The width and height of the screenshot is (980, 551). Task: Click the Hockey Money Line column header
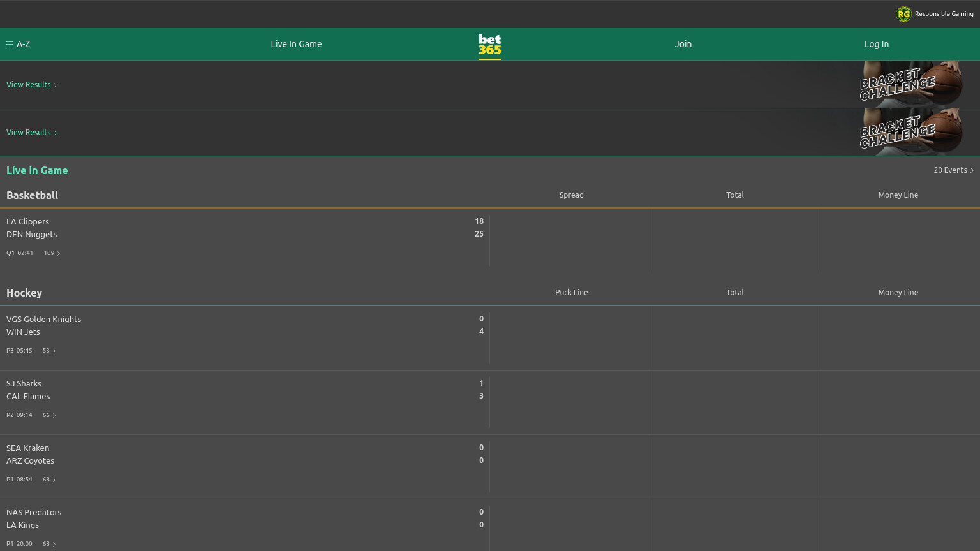898,293
